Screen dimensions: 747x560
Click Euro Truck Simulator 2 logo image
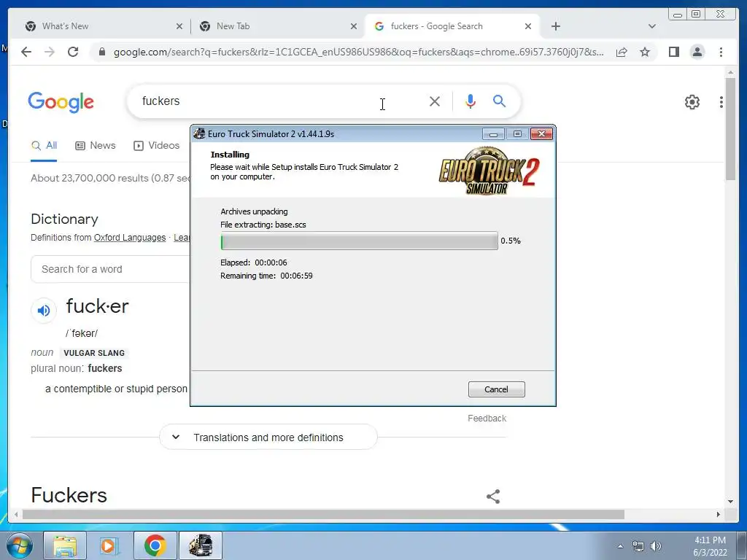click(x=489, y=171)
